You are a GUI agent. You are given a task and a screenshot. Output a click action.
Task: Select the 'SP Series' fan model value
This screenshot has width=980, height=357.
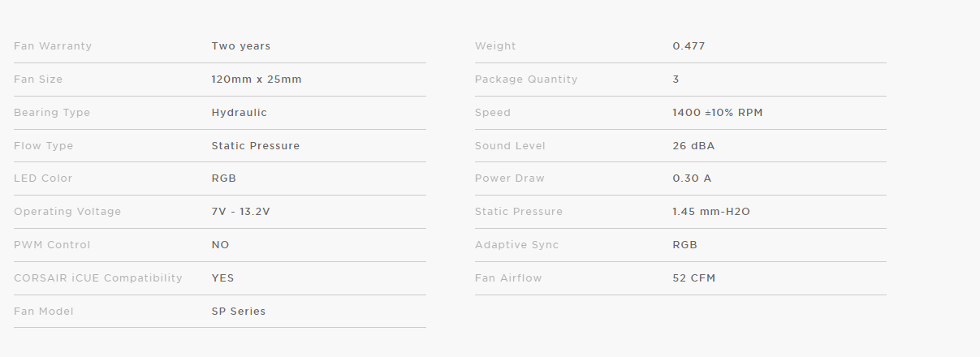[239, 312]
